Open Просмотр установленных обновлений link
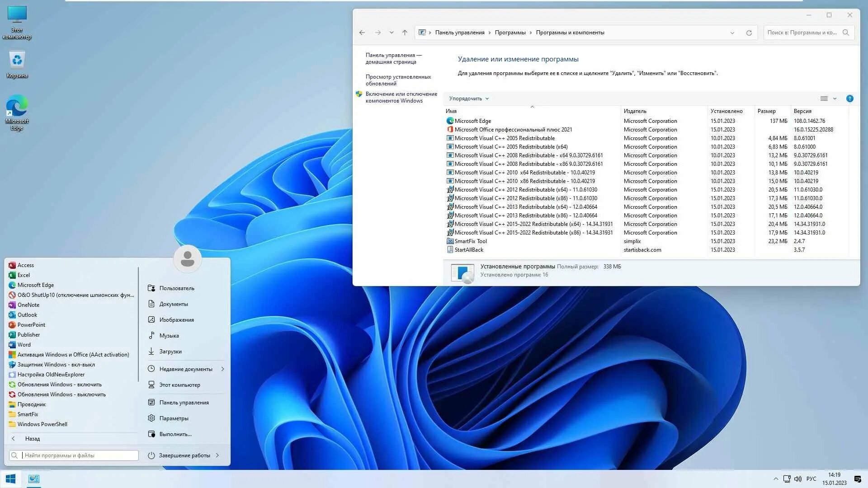 (398, 80)
